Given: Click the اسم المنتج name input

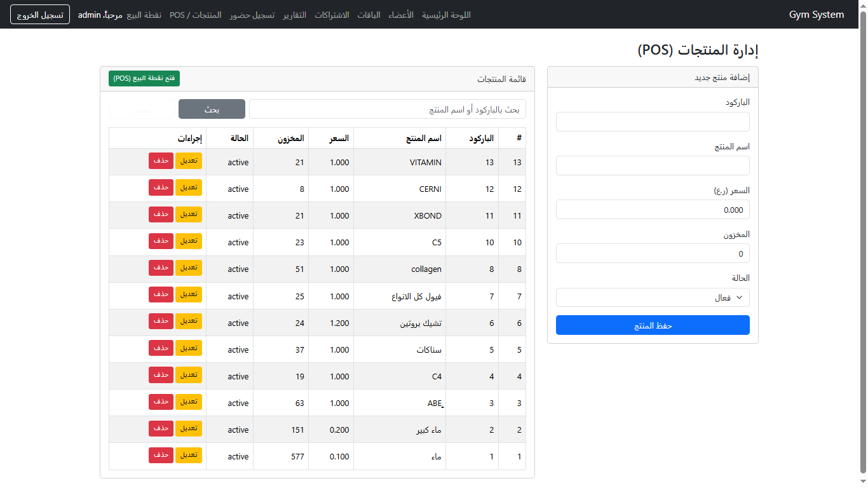Looking at the screenshot, I should [653, 166].
